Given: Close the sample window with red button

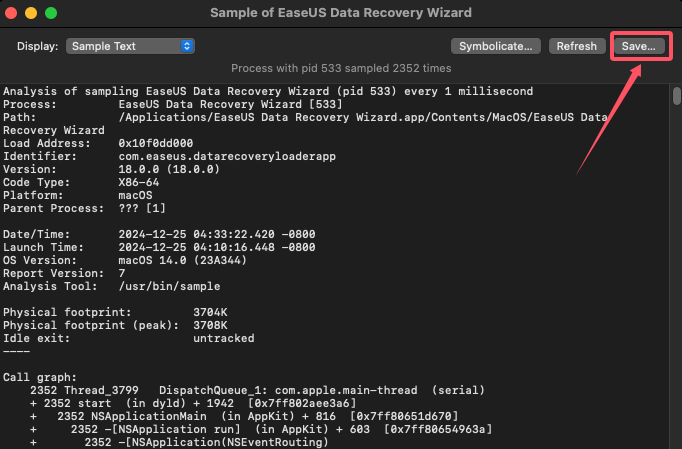Looking at the screenshot, I should (11, 13).
